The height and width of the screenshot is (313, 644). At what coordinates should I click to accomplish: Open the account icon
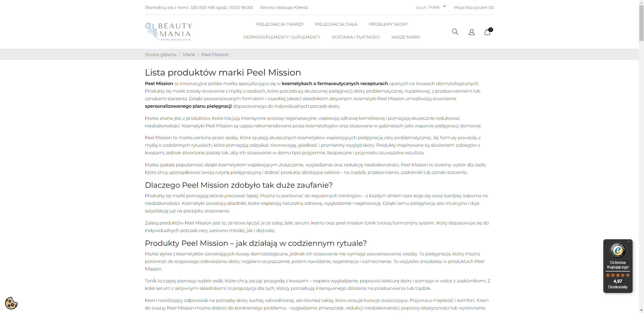pyautogui.click(x=471, y=32)
